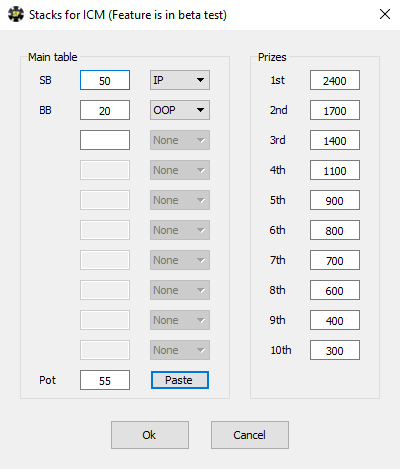Select the SB stack field containing 50
The width and height of the screenshot is (400, 469).
pos(105,80)
